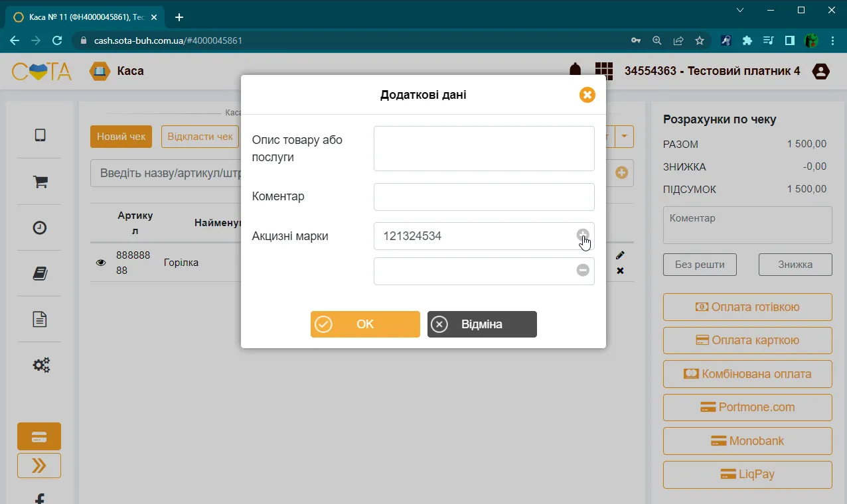Screen dimensions: 847x504
Task: Open the book catalog sidebar icon
Action: pos(40,273)
